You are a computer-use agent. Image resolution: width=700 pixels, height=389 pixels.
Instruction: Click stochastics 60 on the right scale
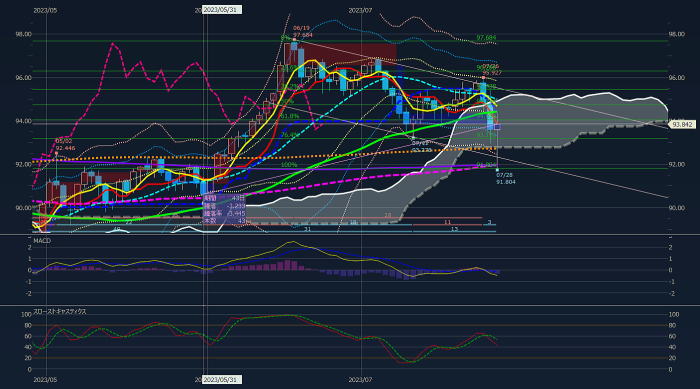pos(672,336)
